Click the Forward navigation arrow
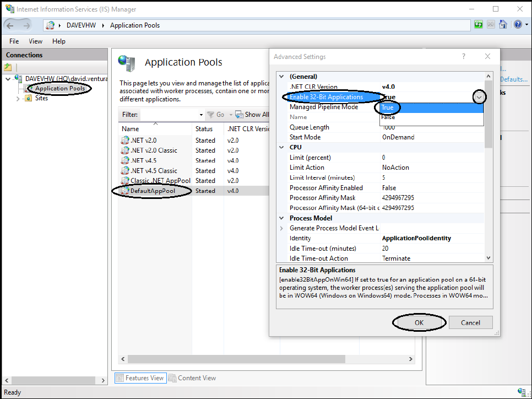The height and width of the screenshot is (399, 532). click(x=26, y=25)
